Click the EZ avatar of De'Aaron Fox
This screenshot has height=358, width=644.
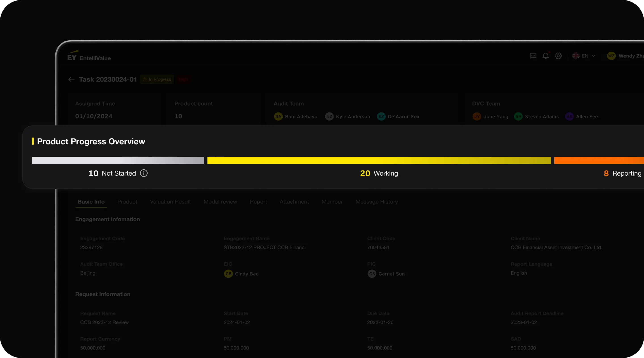pyautogui.click(x=381, y=116)
